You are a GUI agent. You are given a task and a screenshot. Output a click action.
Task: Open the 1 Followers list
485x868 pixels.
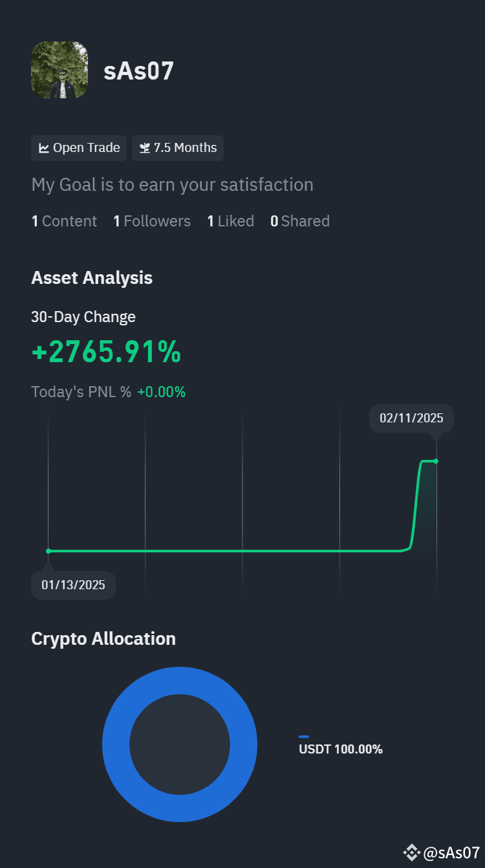(x=152, y=221)
